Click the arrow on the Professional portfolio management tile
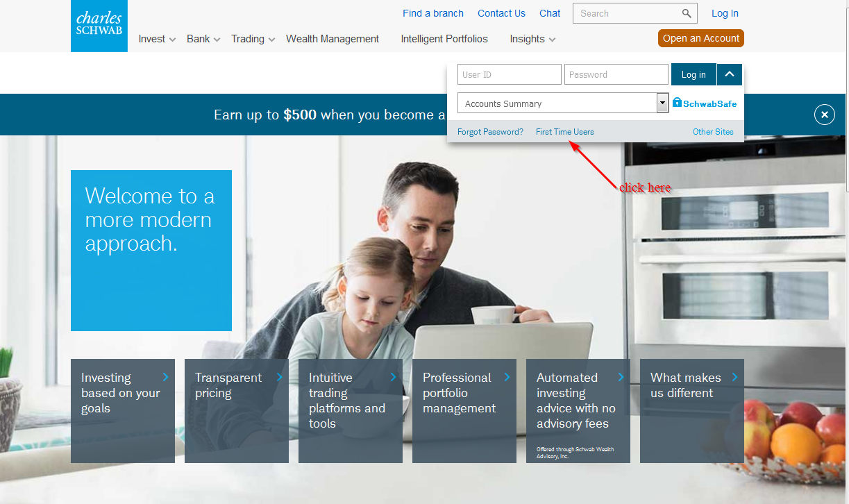Image resolution: width=849 pixels, height=504 pixels. point(507,377)
